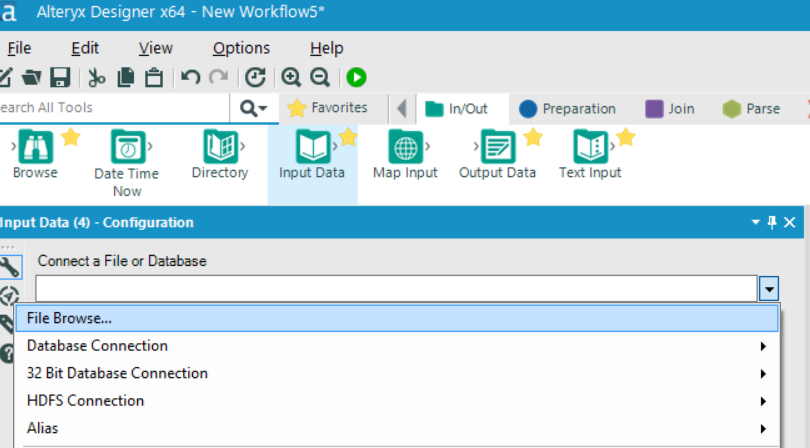Viewport: 810px width, 448px height.
Task: Open the Options menu
Action: pos(241,48)
